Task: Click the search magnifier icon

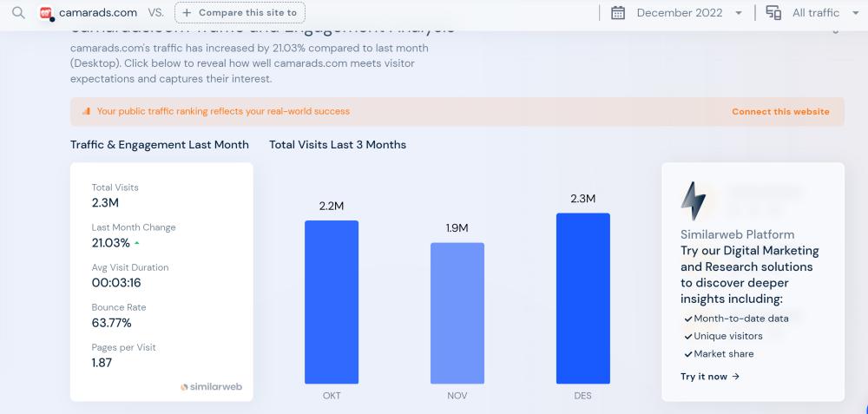Action: click(18, 13)
